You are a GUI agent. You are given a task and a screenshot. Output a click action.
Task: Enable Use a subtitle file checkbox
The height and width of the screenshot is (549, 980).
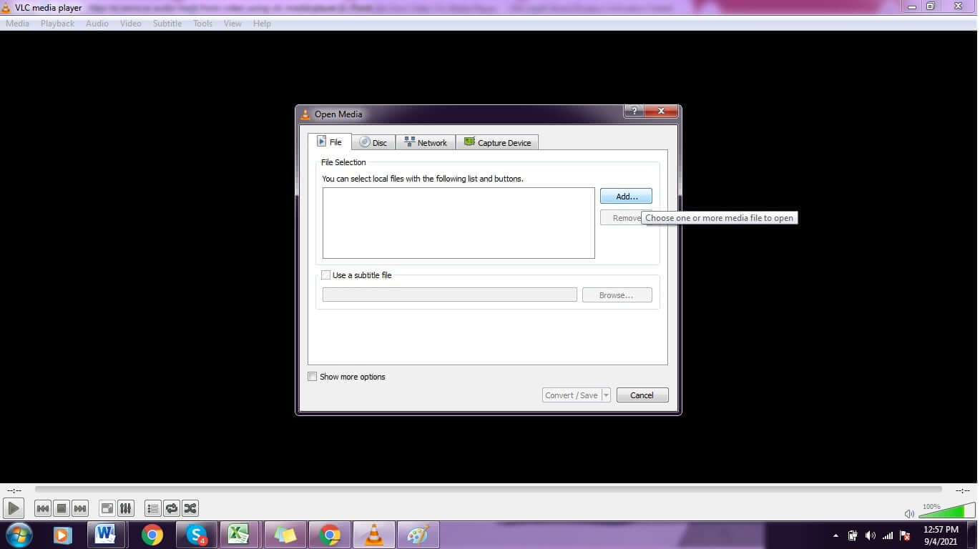[326, 275]
